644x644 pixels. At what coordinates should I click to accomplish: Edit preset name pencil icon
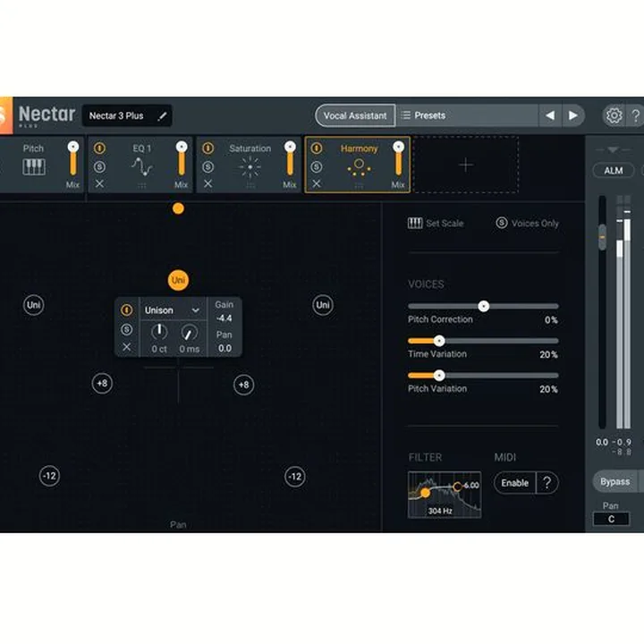click(x=162, y=116)
